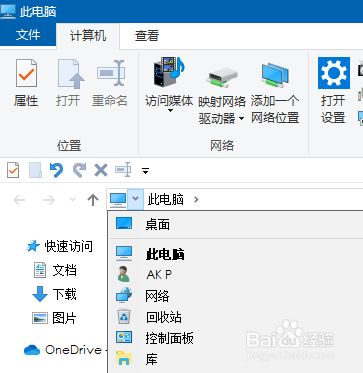Viewport: 363px width, 373px height.
Task: Select 网络 from the dropdown list
Action: click(x=235, y=296)
